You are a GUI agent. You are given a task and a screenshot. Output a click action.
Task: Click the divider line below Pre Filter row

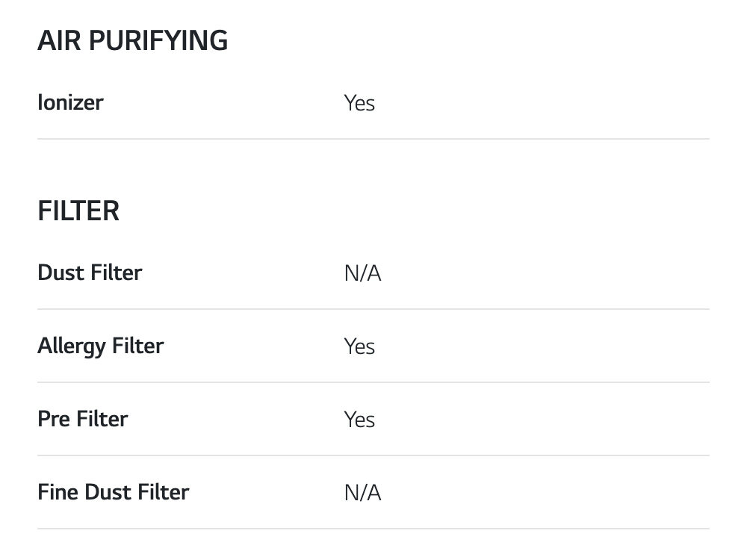[x=373, y=455]
